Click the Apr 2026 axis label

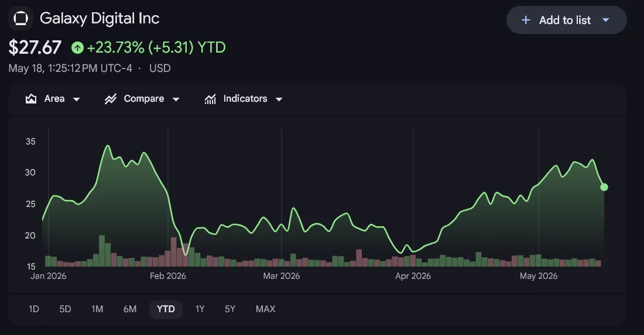(x=413, y=276)
